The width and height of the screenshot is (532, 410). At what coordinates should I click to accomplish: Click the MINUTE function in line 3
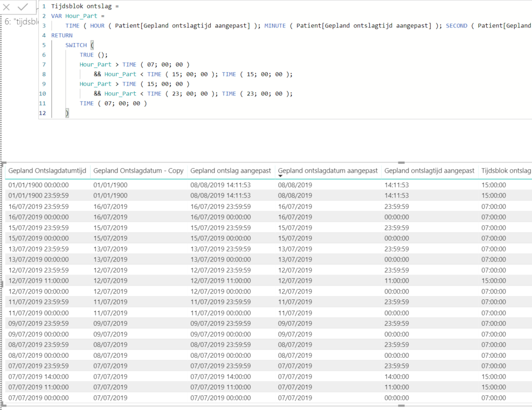point(275,26)
